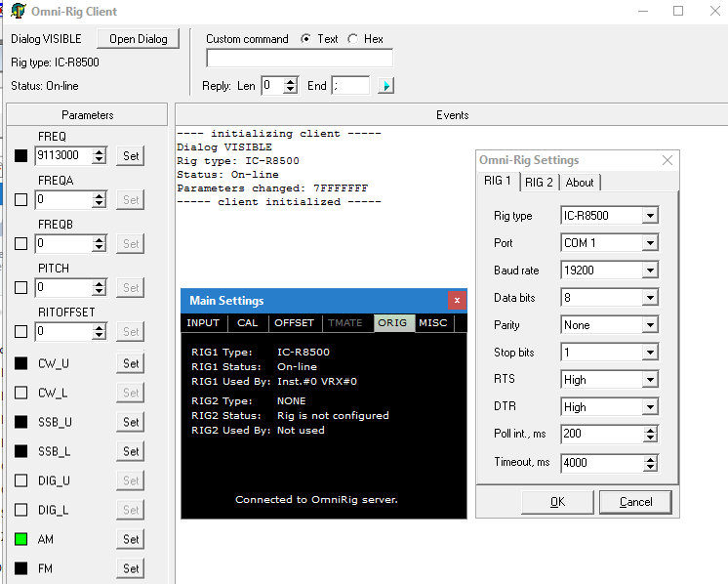
Task: Switch to the INPUT tab
Action: (x=203, y=323)
